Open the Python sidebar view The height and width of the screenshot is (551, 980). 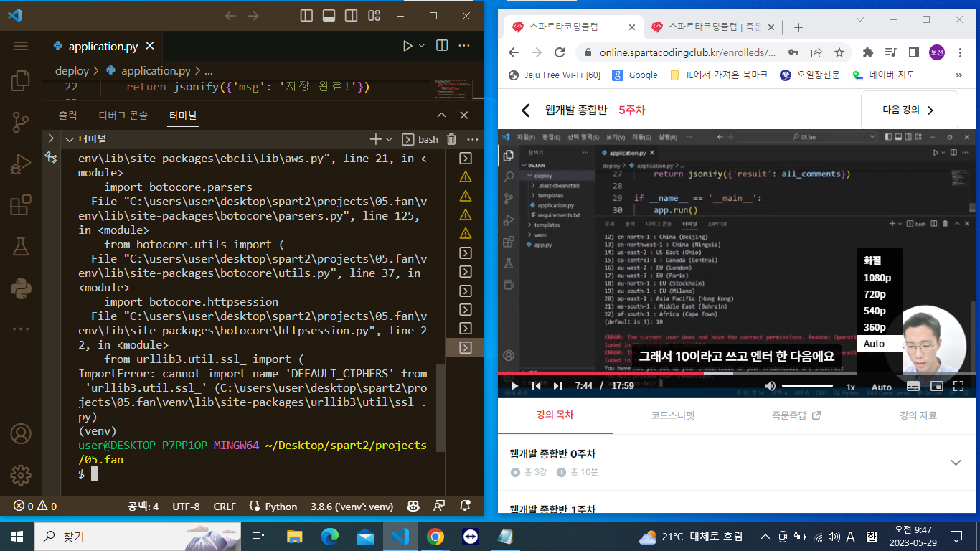click(20, 289)
